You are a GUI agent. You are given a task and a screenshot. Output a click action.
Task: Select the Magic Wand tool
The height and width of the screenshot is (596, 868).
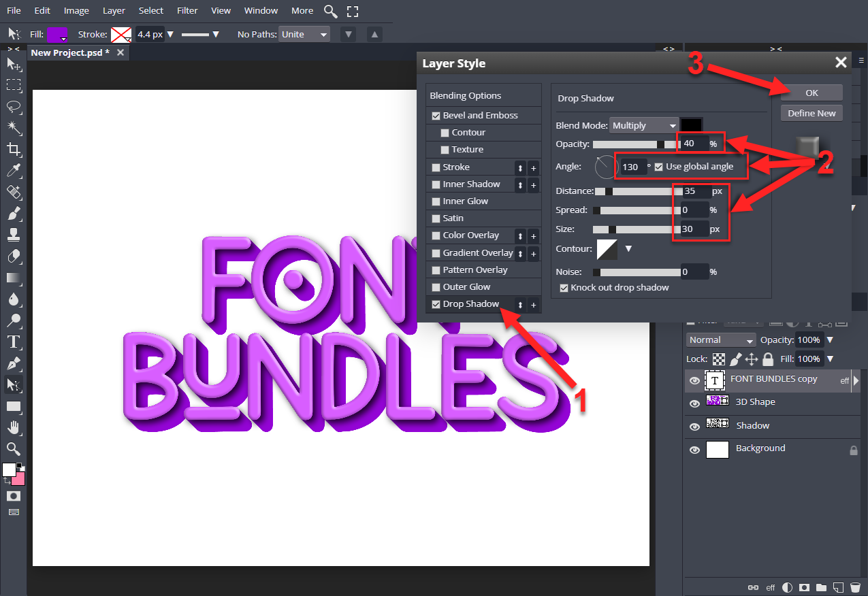pos(13,127)
